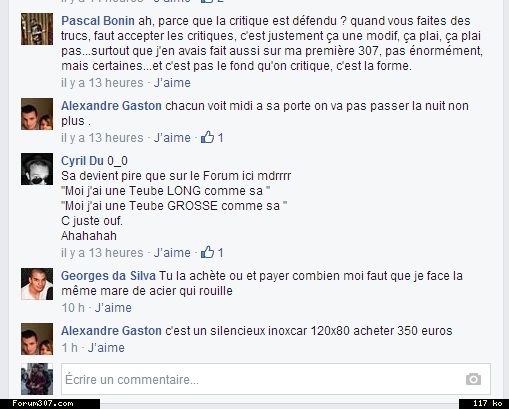Open Cyril Du's avatar with sunglasses

coord(37,169)
